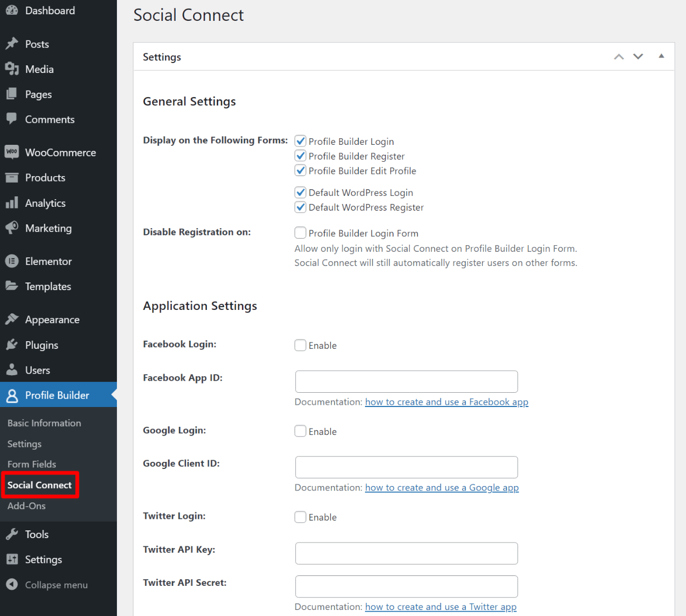Viewport: 686px width, 616px height.
Task: Click the Pages icon in sidebar
Action: coord(12,94)
